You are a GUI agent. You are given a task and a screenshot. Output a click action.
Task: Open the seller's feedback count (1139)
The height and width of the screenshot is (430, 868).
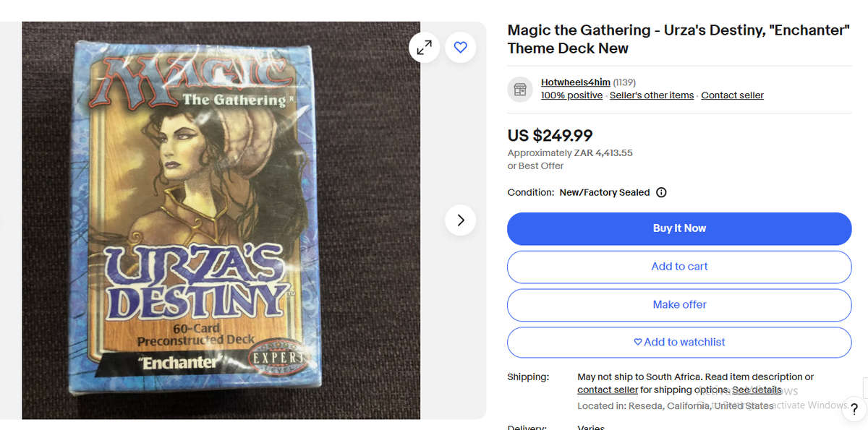624,82
